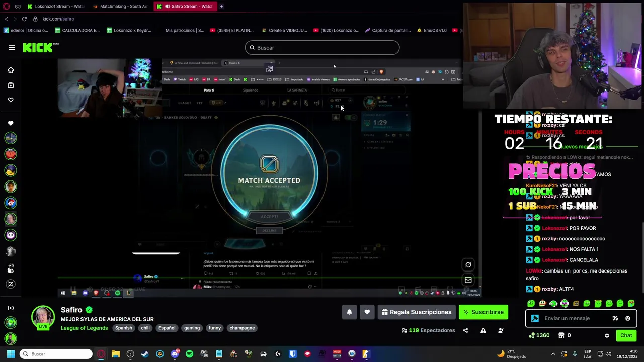Open Steam from the taskbar

tap(145, 354)
